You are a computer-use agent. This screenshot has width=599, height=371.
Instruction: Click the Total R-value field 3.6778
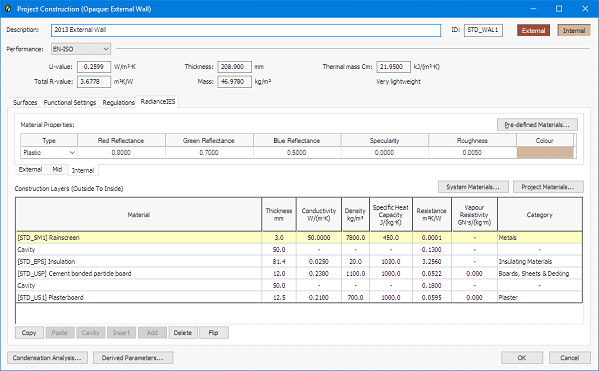(x=94, y=82)
